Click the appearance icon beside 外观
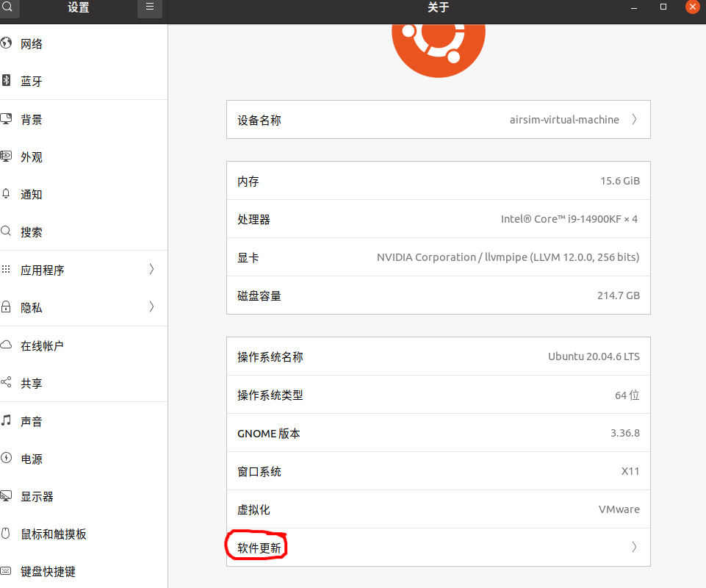706x588 pixels. click(6, 157)
